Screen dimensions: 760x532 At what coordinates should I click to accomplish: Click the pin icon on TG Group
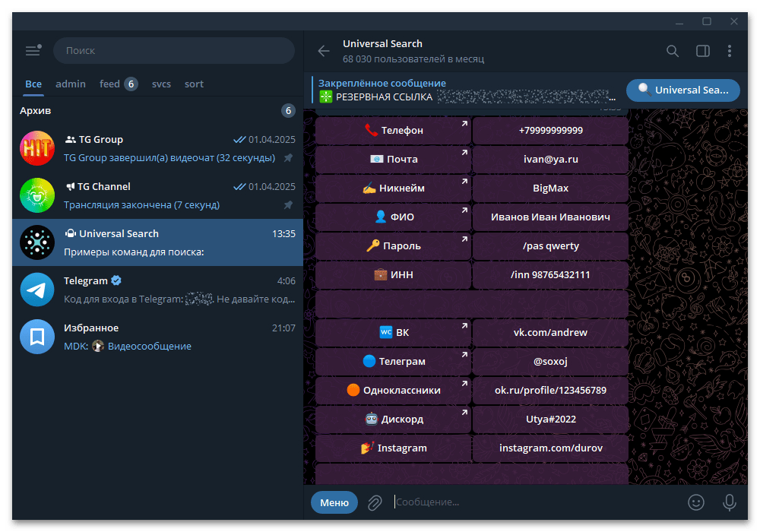point(288,157)
